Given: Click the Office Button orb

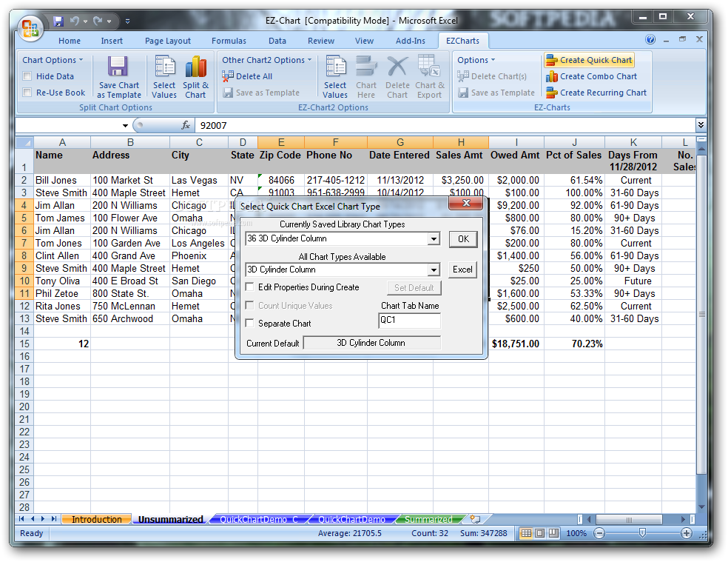Looking at the screenshot, I should [30, 28].
